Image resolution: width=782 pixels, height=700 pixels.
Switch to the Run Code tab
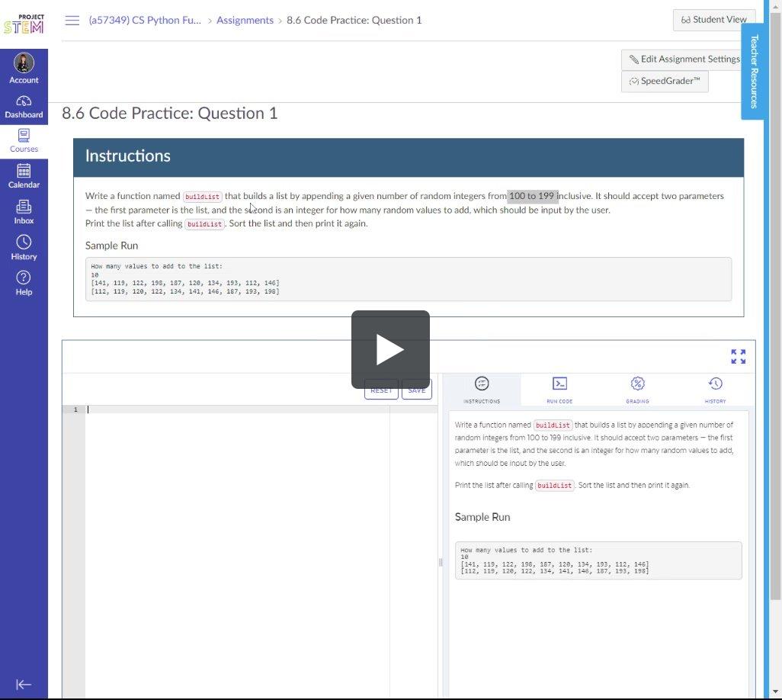point(559,390)
